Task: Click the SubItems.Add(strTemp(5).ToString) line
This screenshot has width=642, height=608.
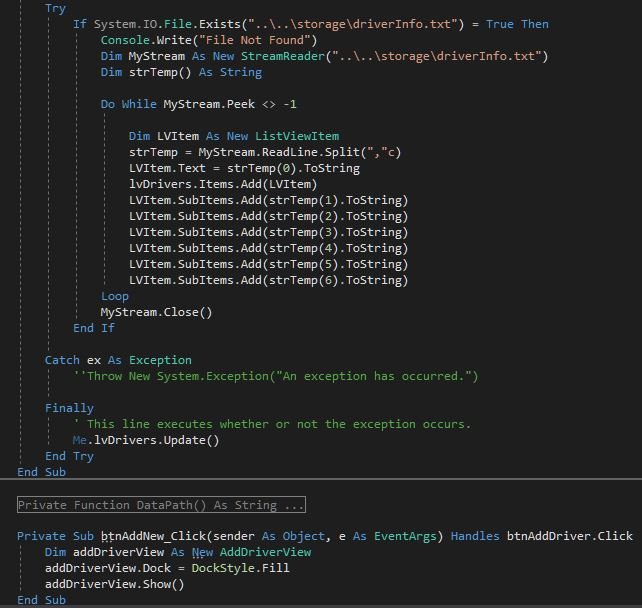Action: (269, 264)
